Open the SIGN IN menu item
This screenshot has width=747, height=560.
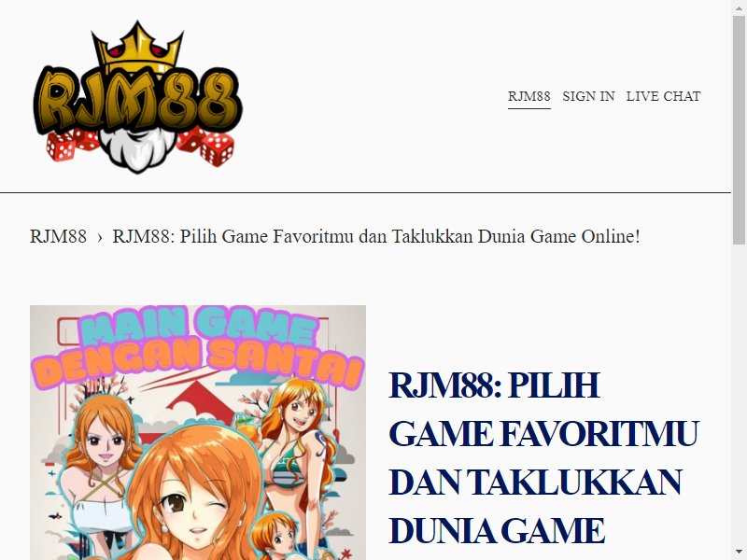588,96
